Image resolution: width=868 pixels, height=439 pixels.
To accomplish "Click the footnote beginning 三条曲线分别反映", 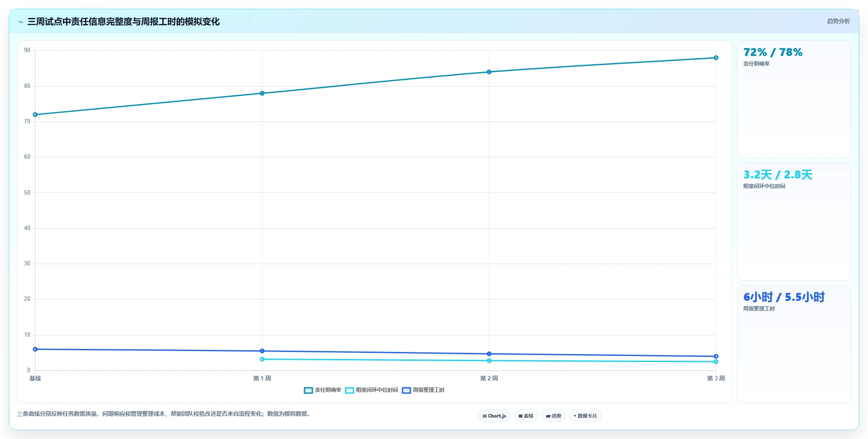I will click(164, 414).
